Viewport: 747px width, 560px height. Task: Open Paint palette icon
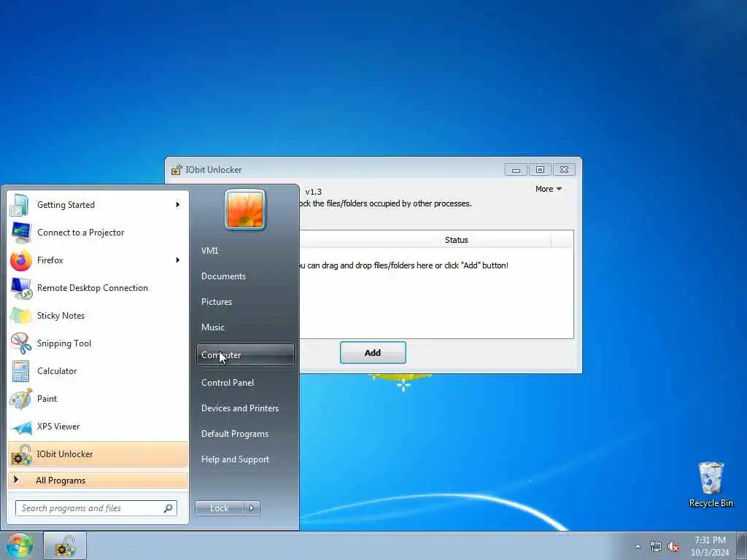[20, 399]
